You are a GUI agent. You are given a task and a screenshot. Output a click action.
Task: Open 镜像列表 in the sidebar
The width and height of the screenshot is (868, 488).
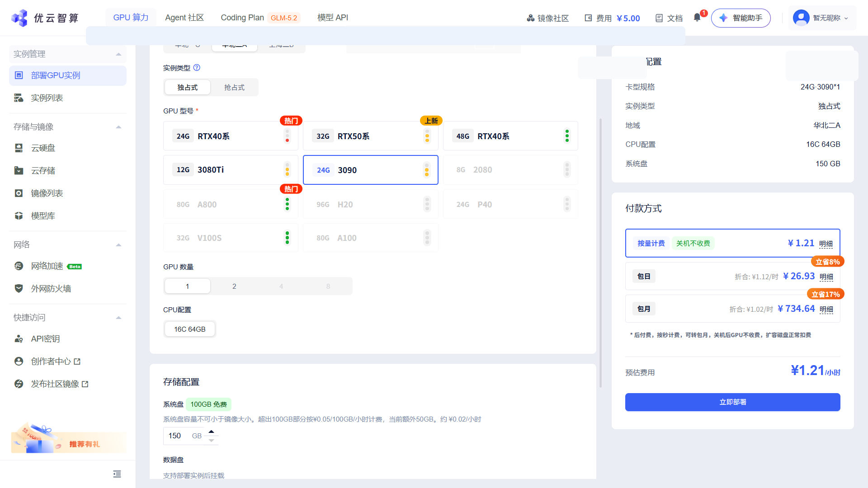coord(68,193)
